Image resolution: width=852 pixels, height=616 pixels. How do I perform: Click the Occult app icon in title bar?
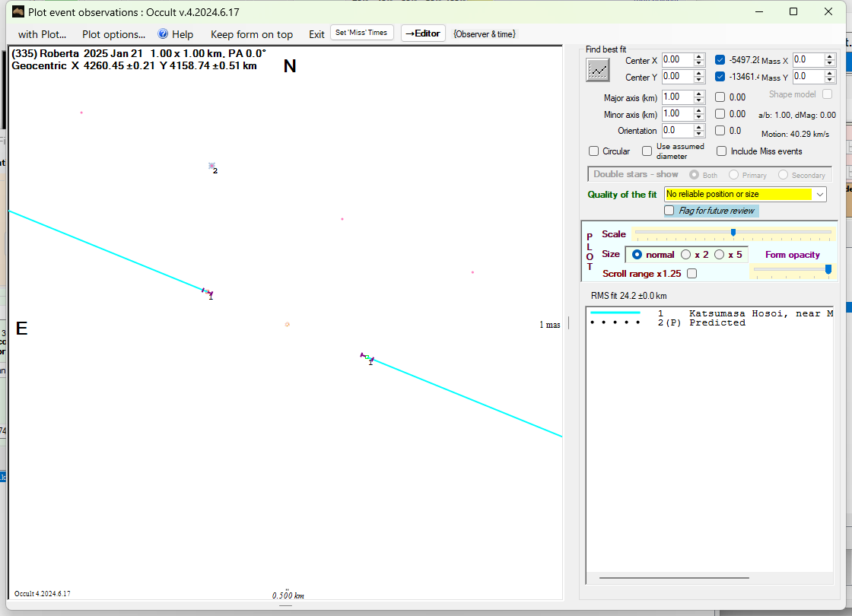point(17,11)
